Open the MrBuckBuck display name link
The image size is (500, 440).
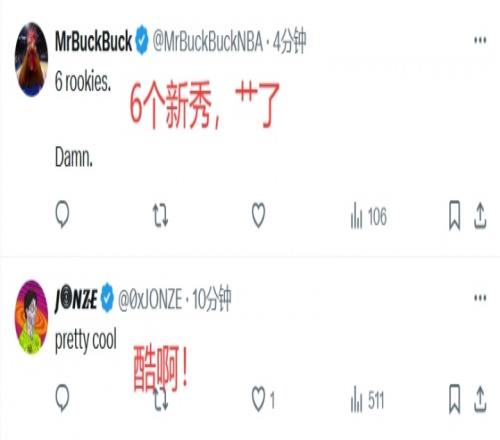pos(93,42)
